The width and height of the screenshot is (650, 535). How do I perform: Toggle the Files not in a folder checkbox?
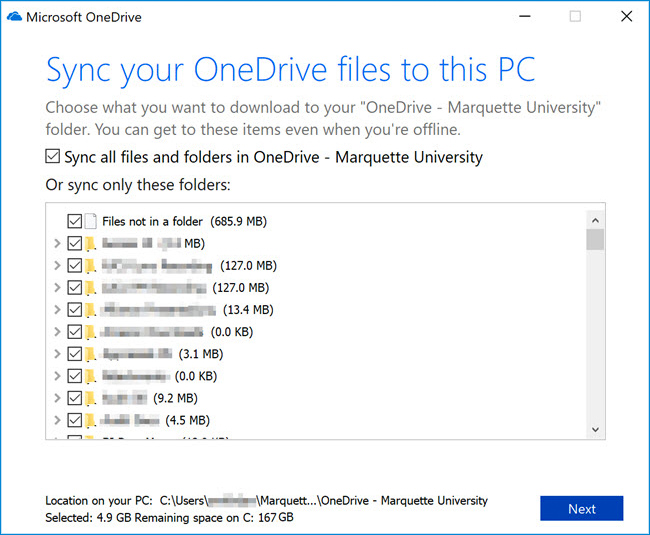(x=74, y=221)
